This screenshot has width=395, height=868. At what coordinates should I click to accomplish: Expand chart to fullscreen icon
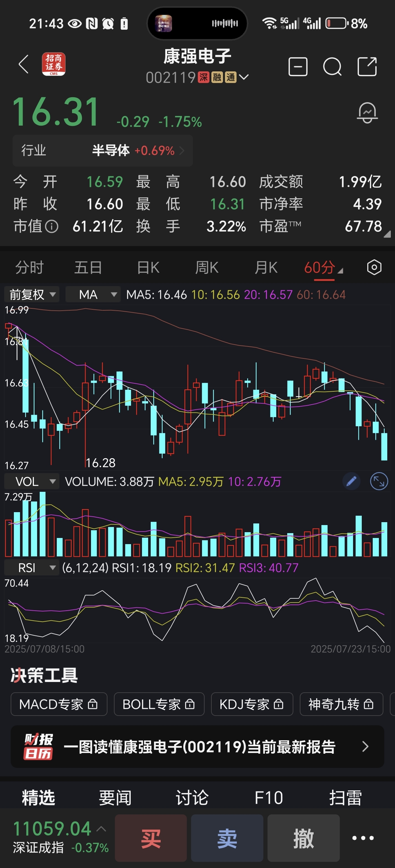point(379,481)
